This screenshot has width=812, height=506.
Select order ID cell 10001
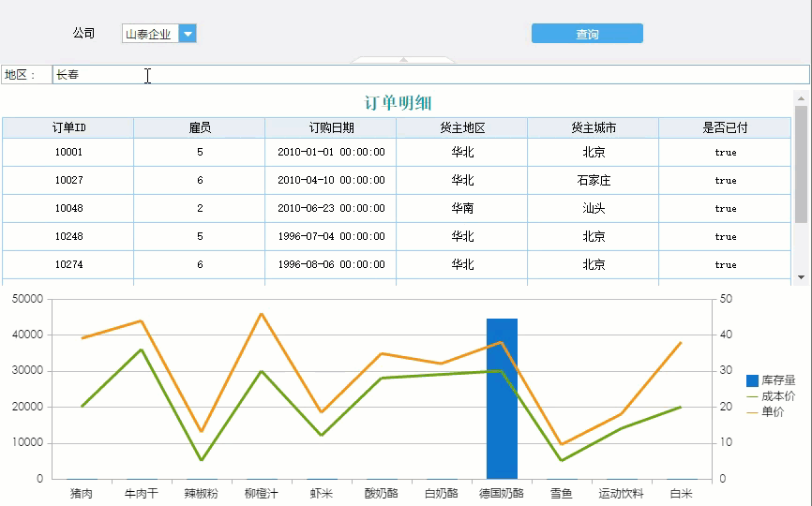[68, 152]
